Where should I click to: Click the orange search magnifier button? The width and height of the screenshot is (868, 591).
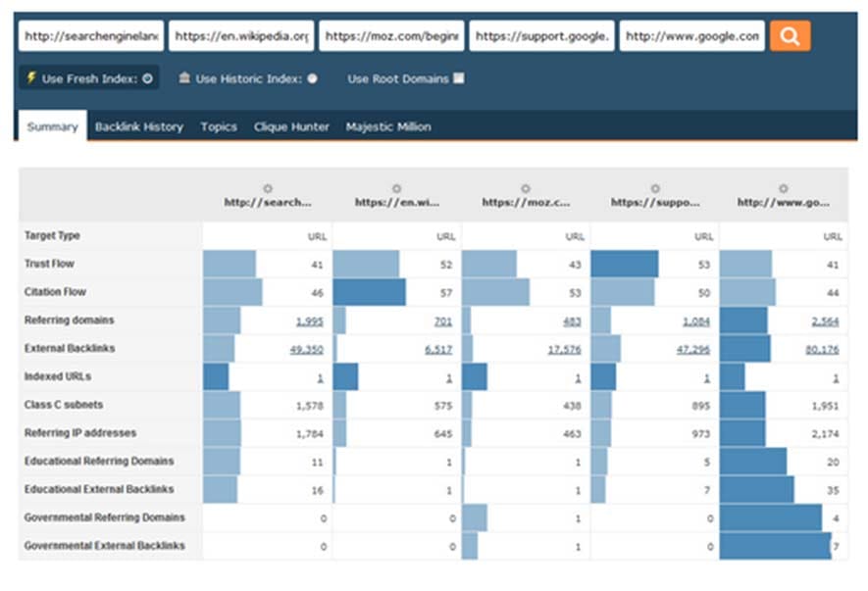tap(790, 36)
